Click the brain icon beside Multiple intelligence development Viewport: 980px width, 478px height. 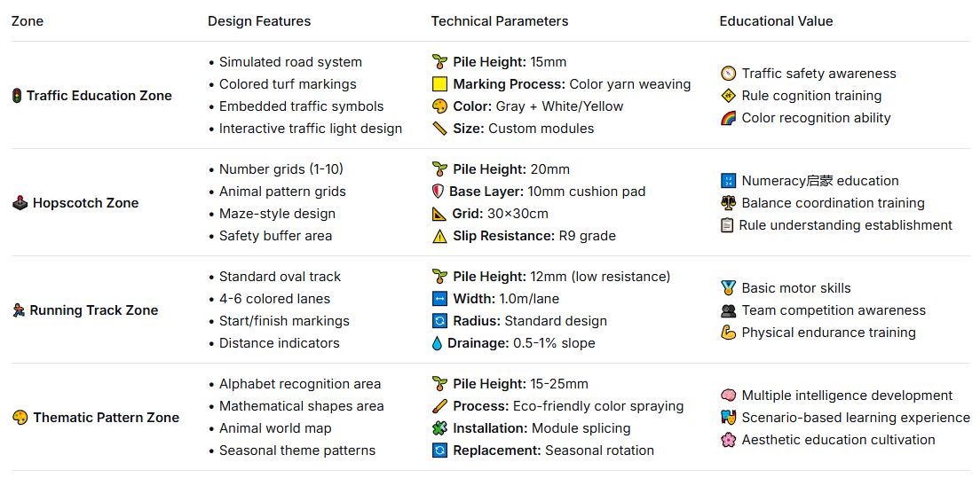728,396
